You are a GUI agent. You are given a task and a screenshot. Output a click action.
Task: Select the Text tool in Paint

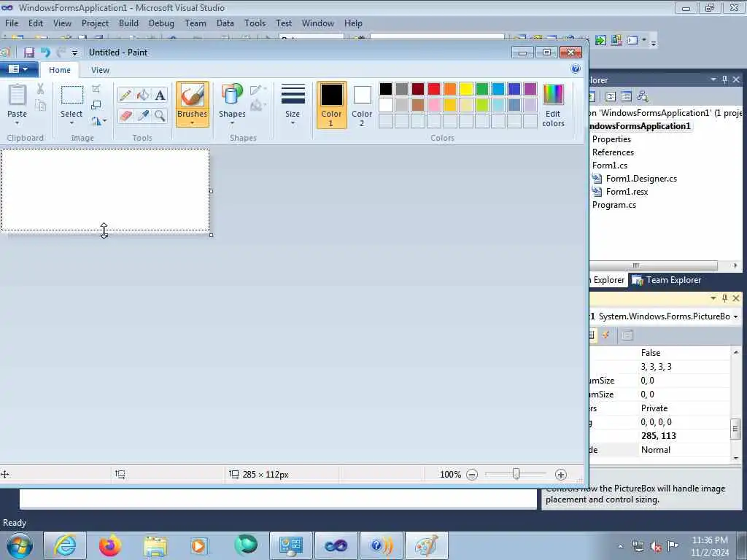[x=160, y=95]
